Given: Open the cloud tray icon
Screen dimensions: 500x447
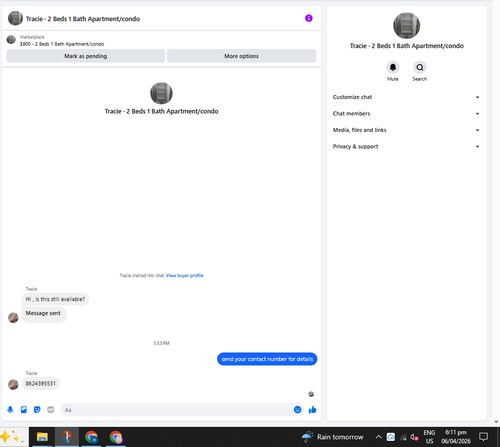Looking at the screenshot, I should click(391, 437).
